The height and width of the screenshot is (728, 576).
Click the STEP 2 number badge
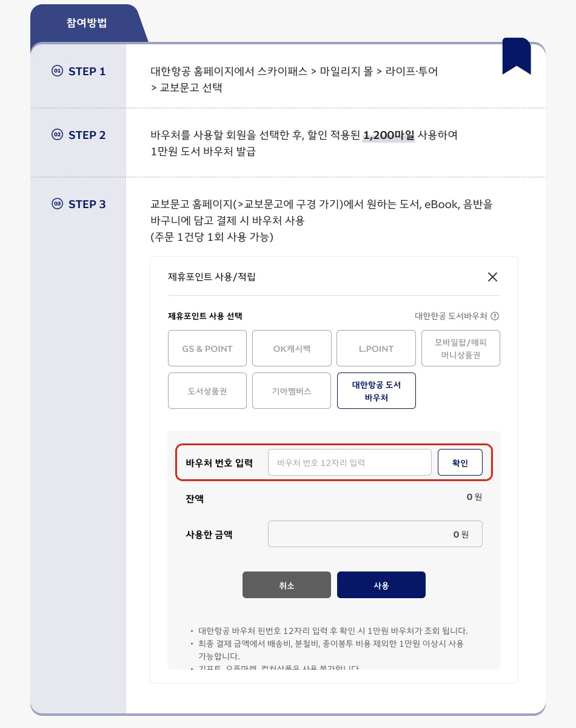(x=57, y=135)
